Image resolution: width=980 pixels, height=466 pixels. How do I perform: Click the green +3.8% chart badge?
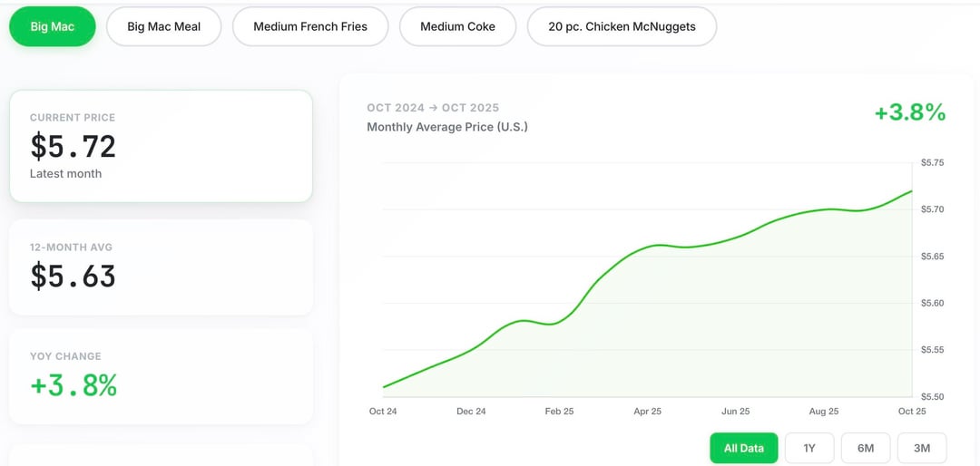[x=909, y=112]
